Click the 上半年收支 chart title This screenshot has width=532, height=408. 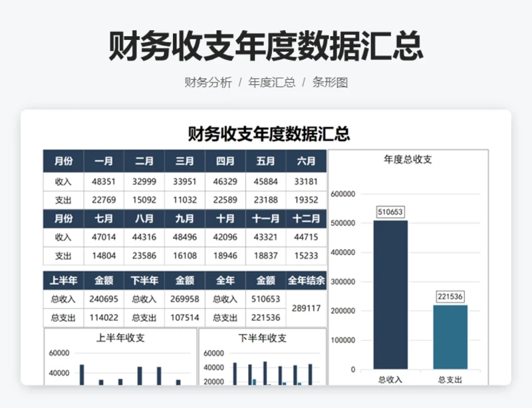pos(120,337)
